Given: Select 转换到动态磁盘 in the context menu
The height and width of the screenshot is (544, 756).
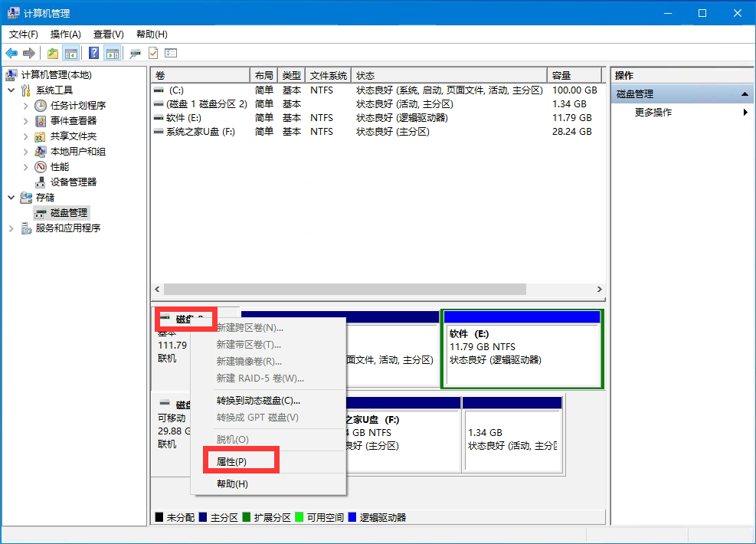Looking at the screenshot, I should point(257,401).
